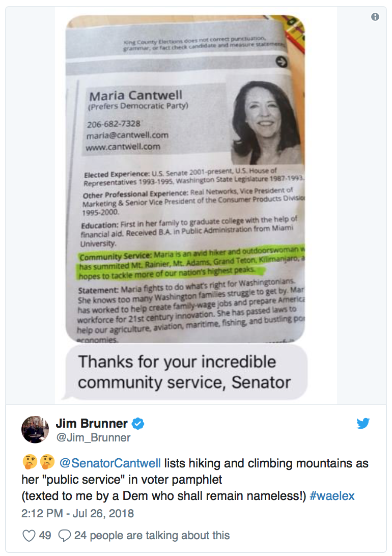Open the @SenatorCantwell mention
This screenshot has height=556, width=392.
tap(110, 463)
